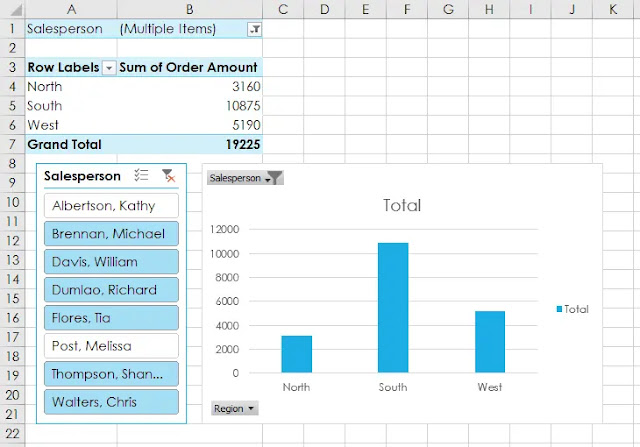Select Albertson, Kathy in the slicer
640x447 pixels.
point(111,205)
